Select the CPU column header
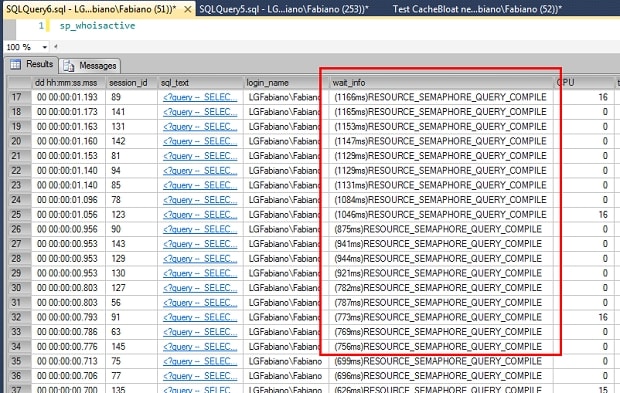 tap(583, 83)
